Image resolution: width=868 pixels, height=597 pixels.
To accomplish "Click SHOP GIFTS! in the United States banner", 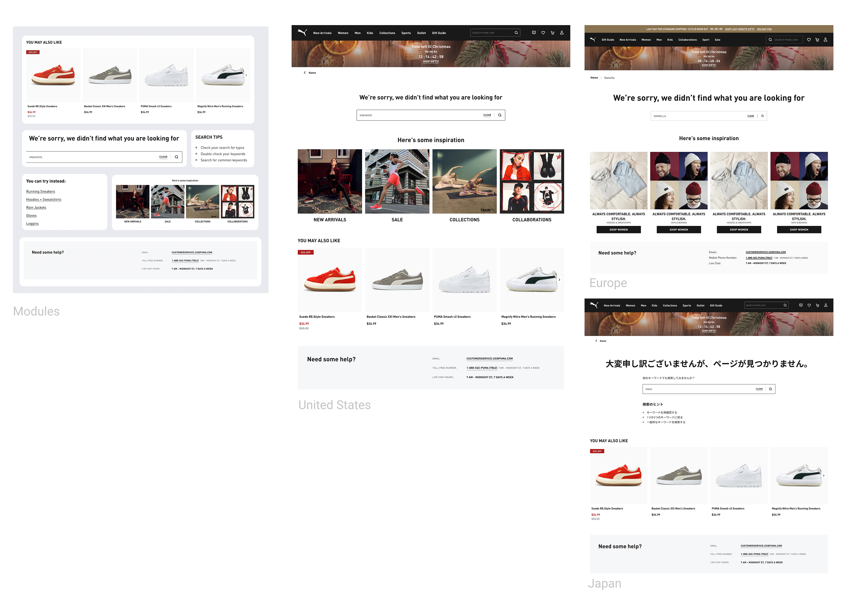I will pos(431,61).
